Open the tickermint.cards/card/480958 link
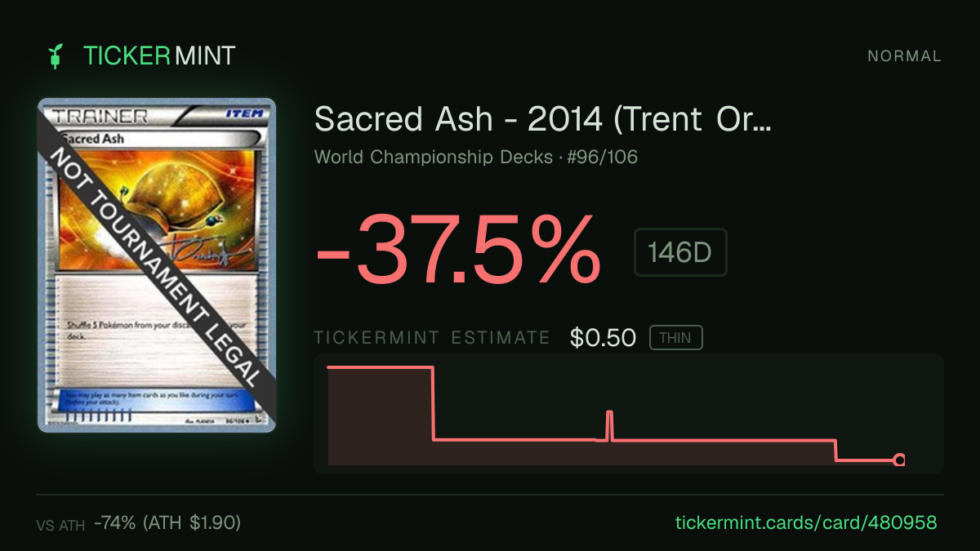This screenshot has height=551, width=980. pos(806,523)
